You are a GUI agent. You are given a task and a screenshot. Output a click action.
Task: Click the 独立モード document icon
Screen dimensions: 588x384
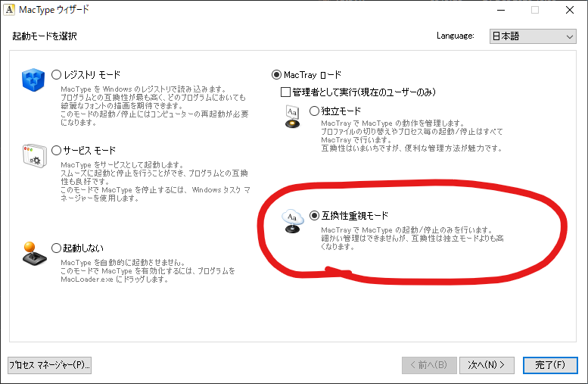click(x=293, y=116)
